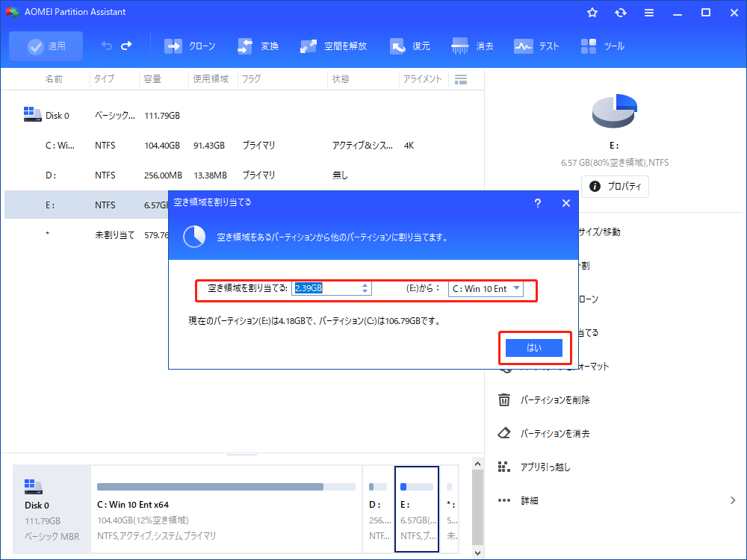Click the disk map scrollbar up arrow

477,464
